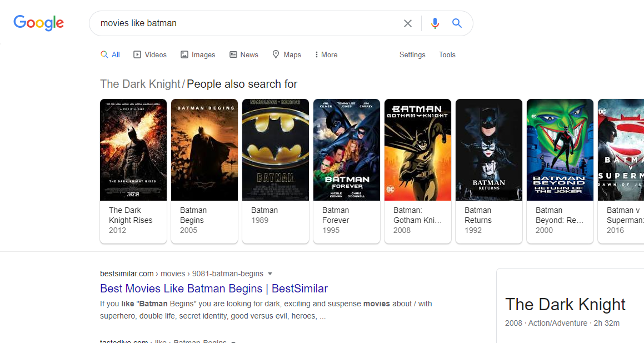Go to the Maps tab
The image size is (644, 343).
coord(287,54)
